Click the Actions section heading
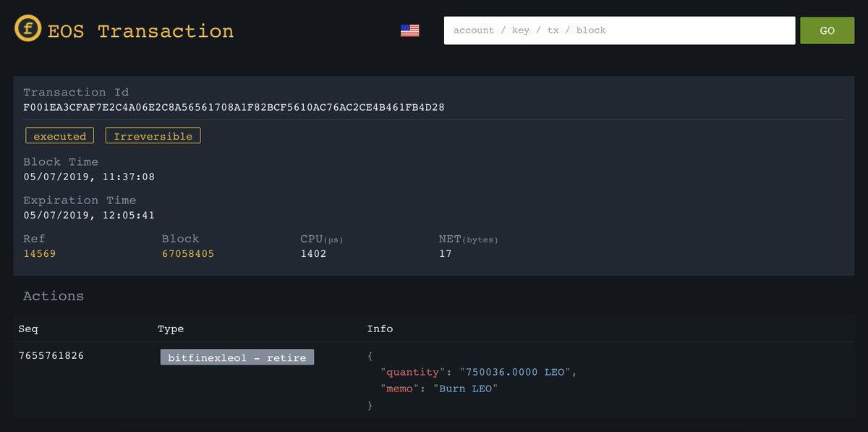Screen dimensions: 868x432 click(54, 296)
